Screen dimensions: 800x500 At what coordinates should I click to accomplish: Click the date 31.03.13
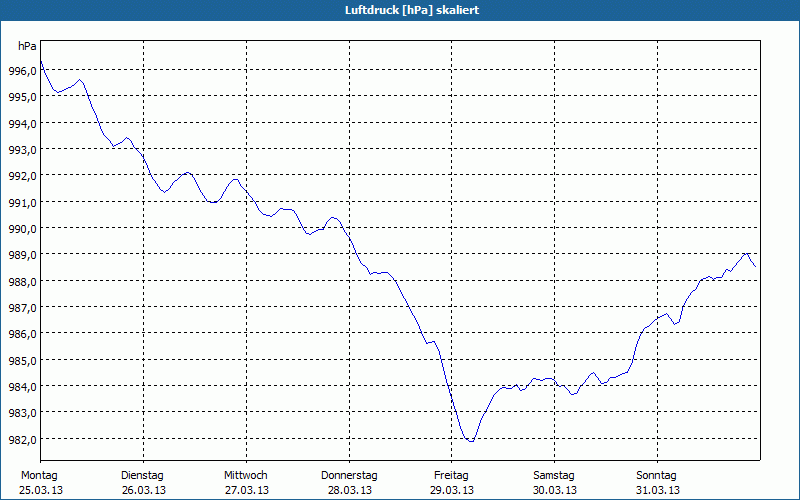pos(658,490)
